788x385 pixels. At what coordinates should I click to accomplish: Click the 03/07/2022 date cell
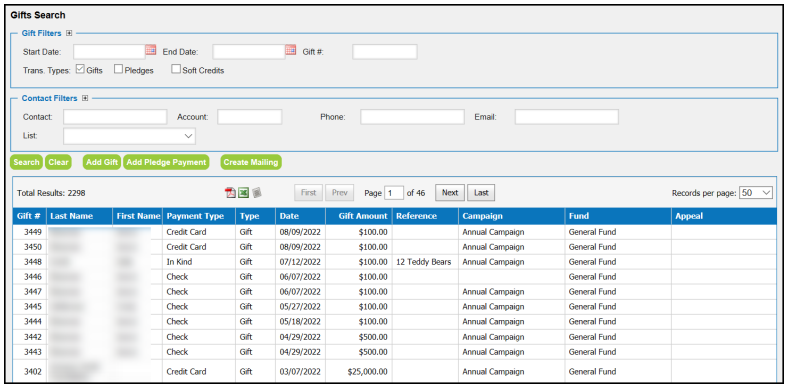click(300, 372)
